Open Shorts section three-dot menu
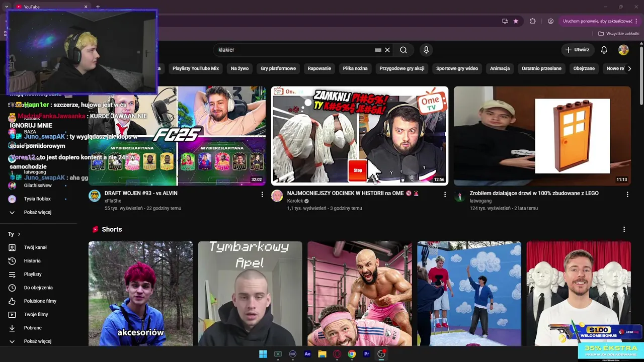This screenshot has height=362, width=644. click(x=624, y=229)
